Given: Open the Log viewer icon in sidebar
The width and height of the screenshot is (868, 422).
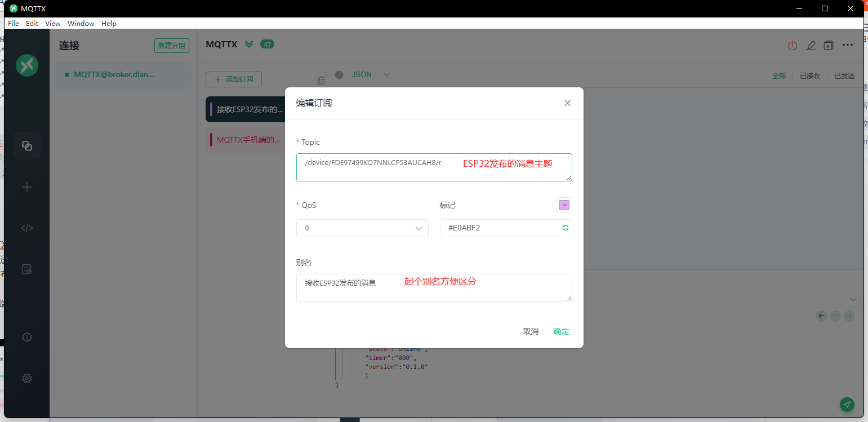Looking at the screenshot, I should tap(26, 269).
